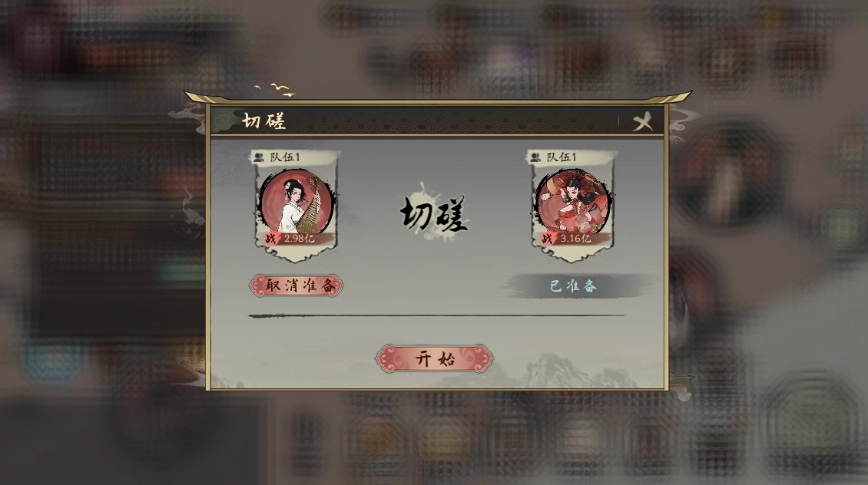Click the 切磋 title in dialog header

click(263, 121)
